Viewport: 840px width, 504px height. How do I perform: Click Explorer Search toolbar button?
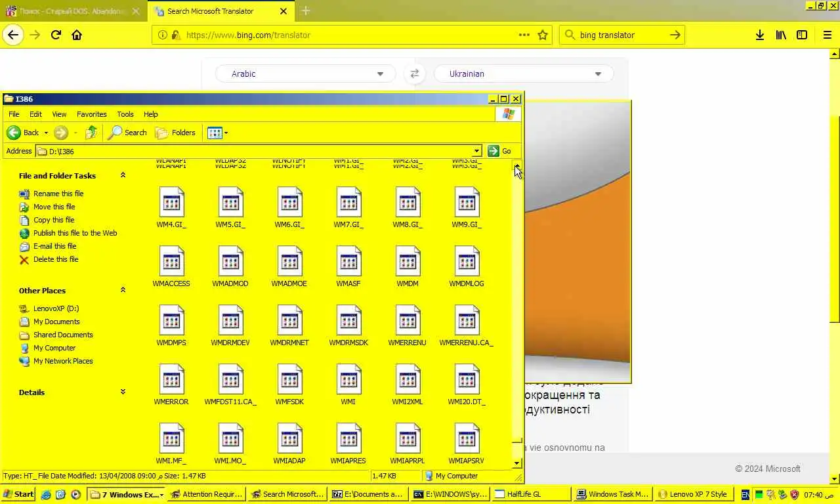128,133
